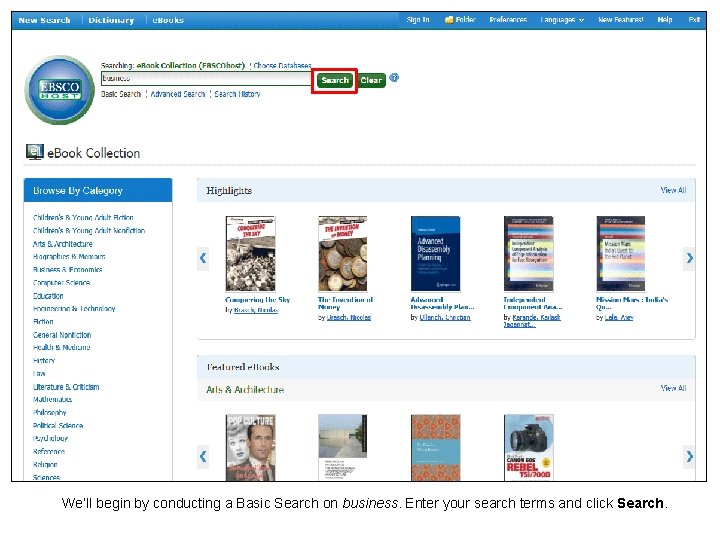Click the EBSCOhost logo

(x=60, y=90)
